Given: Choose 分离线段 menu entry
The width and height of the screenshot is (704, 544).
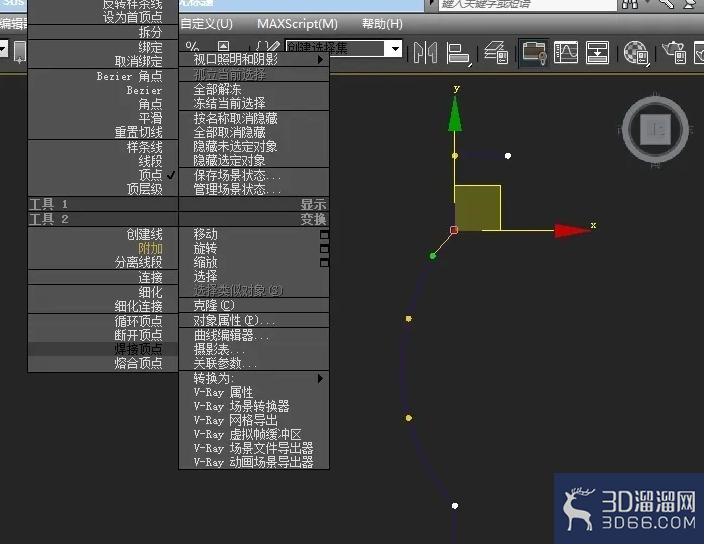Looking at the screenshot, I should click(103, 262).
